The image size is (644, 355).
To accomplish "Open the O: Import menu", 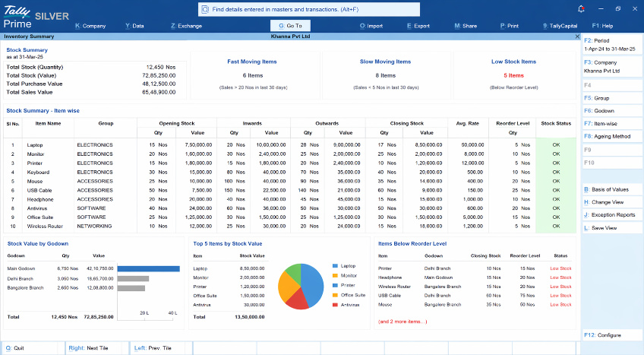I will 371,26.
